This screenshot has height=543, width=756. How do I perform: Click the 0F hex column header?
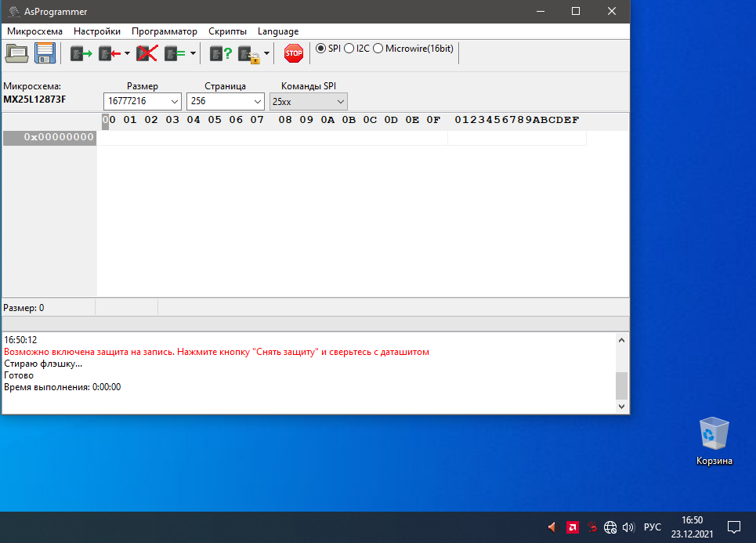click(433, 120)
